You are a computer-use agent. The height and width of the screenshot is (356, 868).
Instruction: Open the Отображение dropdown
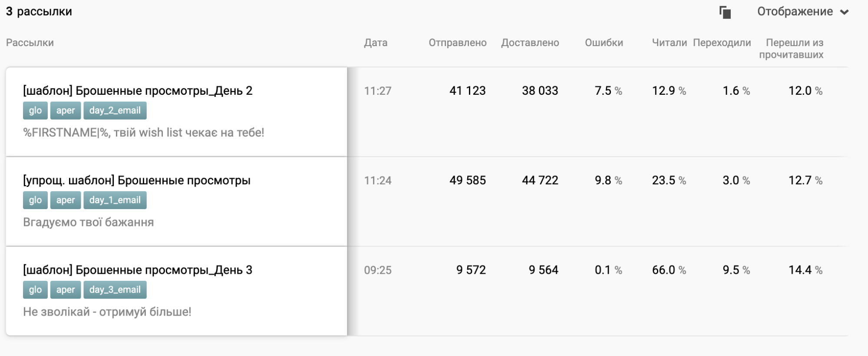[795, 12]
